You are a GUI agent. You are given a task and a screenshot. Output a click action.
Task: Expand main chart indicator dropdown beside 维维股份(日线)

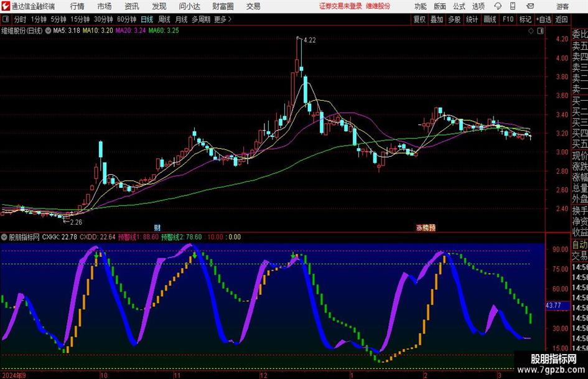pyautogui.click(x=48, y=30)
